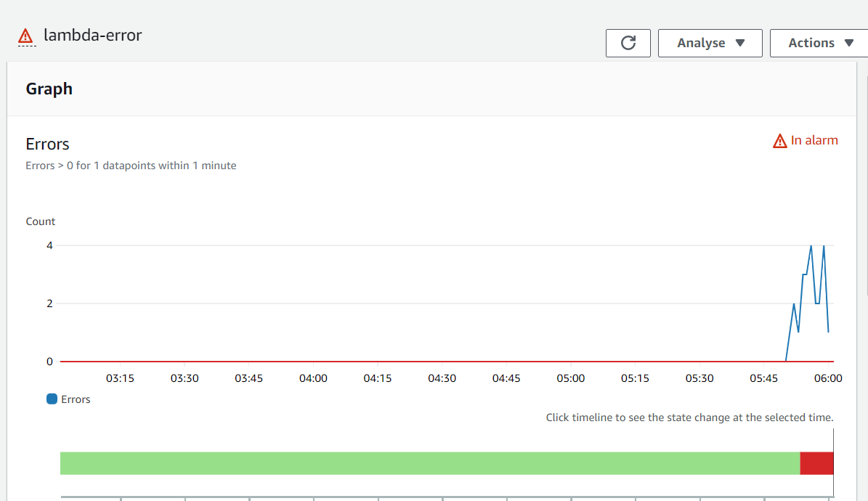Click the In alarm status text
Image resolution: width=868 pixels, height=501 pixels.
[814, 141]
